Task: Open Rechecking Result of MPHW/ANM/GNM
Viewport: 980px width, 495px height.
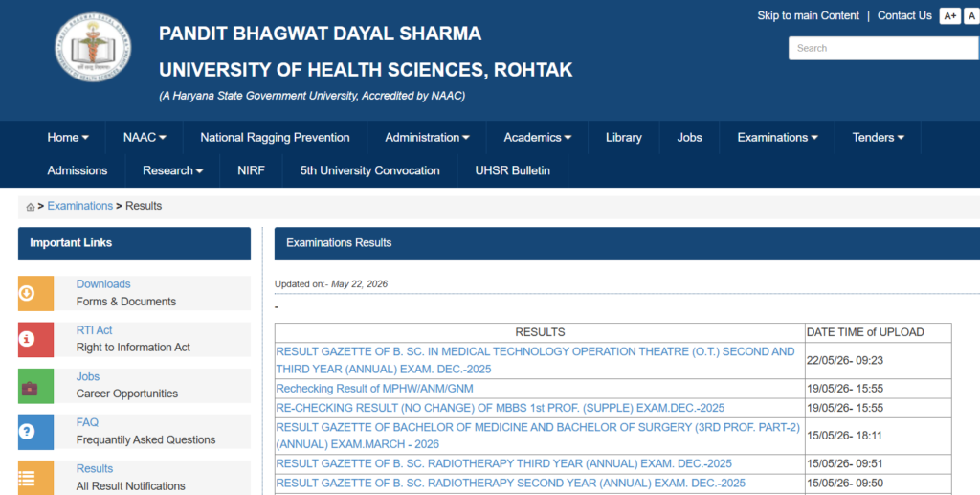Action: [x=374, y=389]
